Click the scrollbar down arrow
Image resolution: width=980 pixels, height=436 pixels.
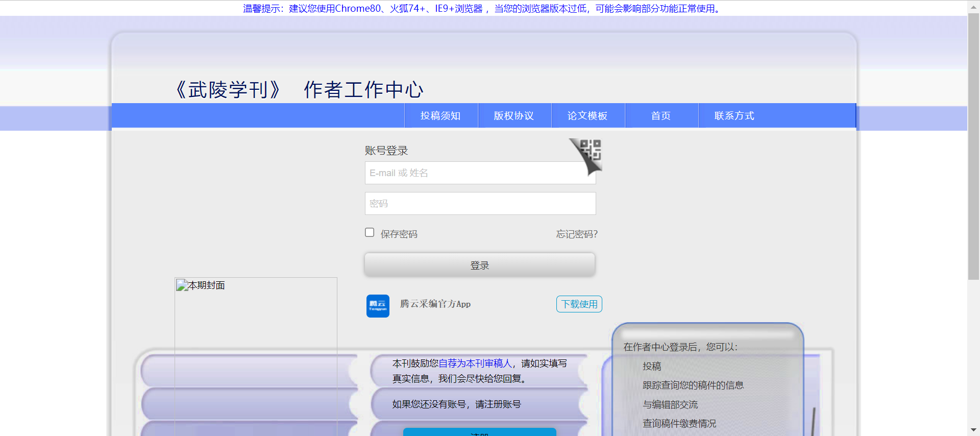click(x=973, y=430)
